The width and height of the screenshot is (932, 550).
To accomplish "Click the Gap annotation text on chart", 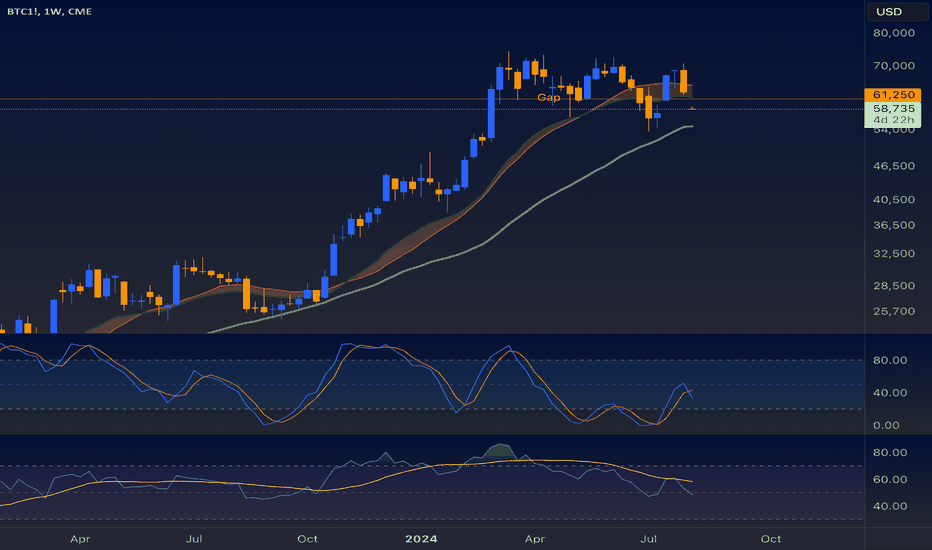I will [549, 98].
